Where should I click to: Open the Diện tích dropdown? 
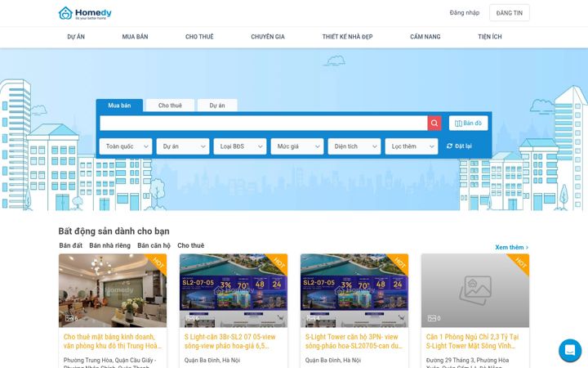tap(354, 146)
